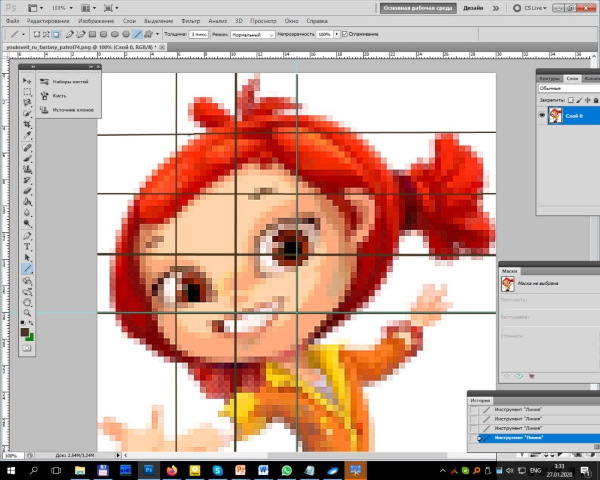Image resolution: width=600 pixels, height=480 pixels.
Task: Enable Paths mode in options bar
Action: point(46,34)
